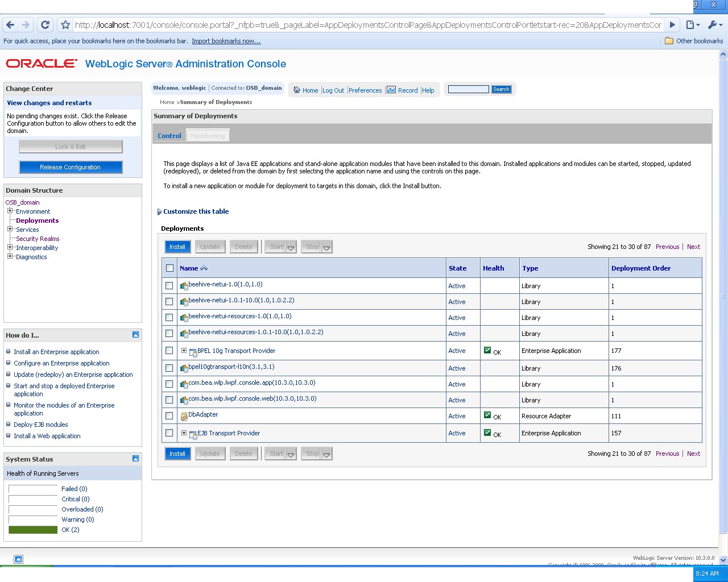Click the Release Configuration button
728x582 pixels.
tap(71, 167)
